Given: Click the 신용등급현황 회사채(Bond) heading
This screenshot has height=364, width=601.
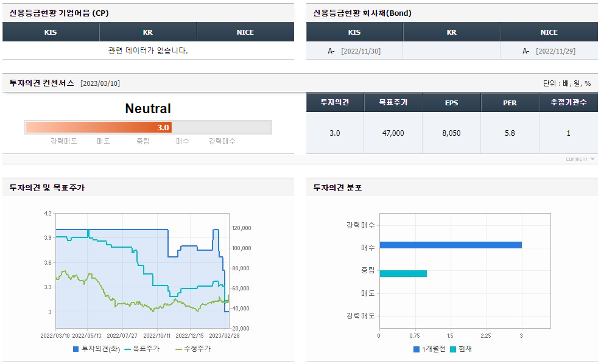Looking at the screenshot, I should pyautogui.click(x=362, y=13).
